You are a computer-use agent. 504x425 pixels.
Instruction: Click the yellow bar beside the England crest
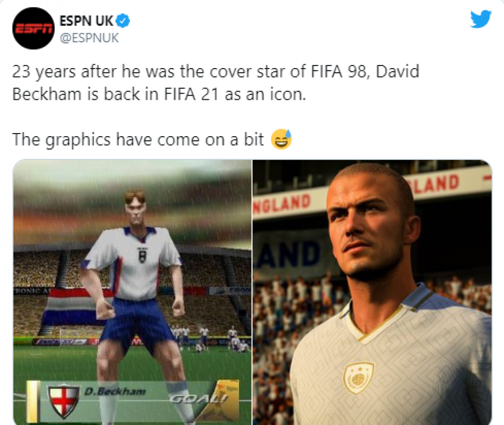pos(33,401)
